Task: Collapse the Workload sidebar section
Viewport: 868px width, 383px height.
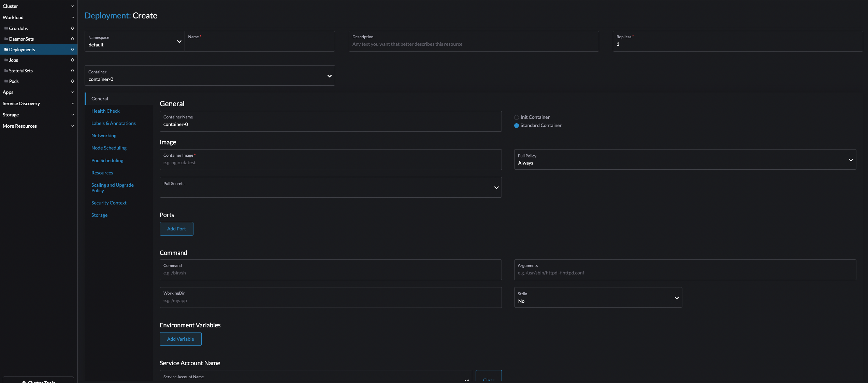Action: coord(39,17)
